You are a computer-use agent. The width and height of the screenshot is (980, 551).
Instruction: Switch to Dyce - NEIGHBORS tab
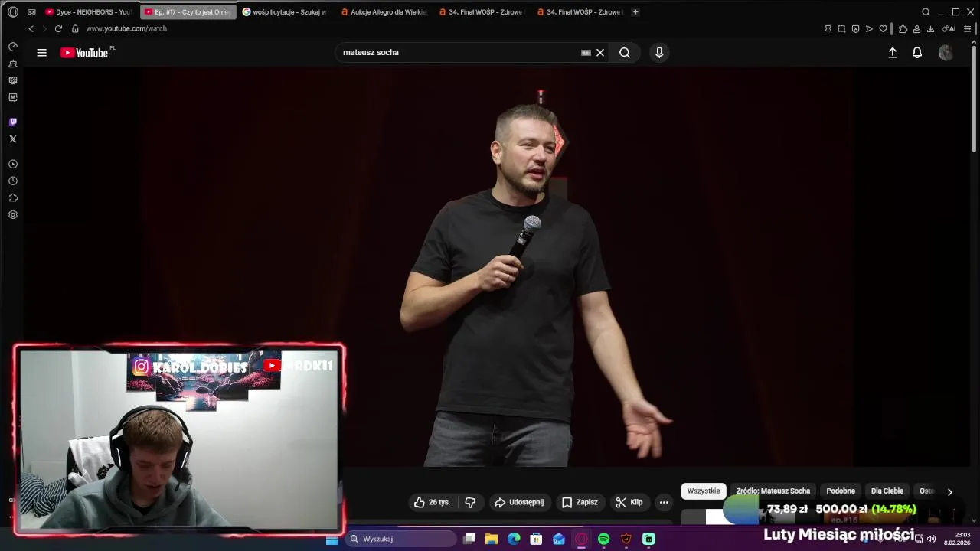90,12
